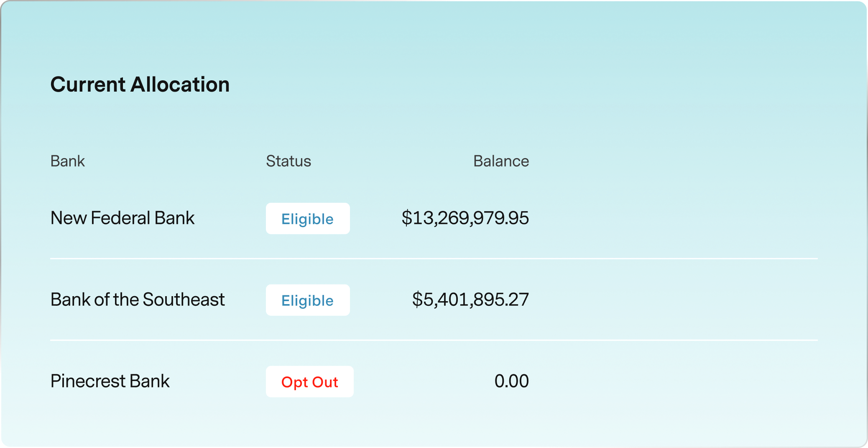Click the Balance column header

[x=501, y=161]
